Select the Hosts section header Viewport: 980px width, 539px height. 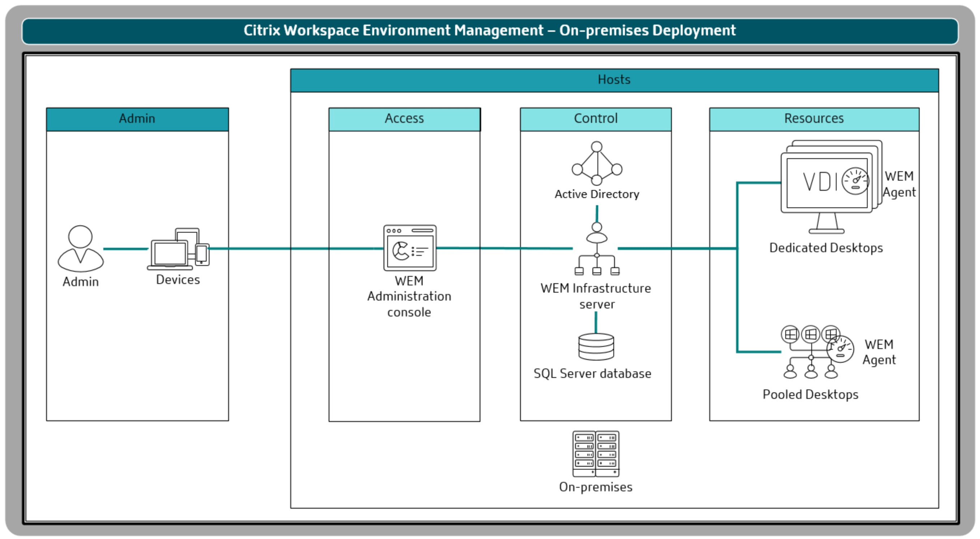click(x=614, y=79)
